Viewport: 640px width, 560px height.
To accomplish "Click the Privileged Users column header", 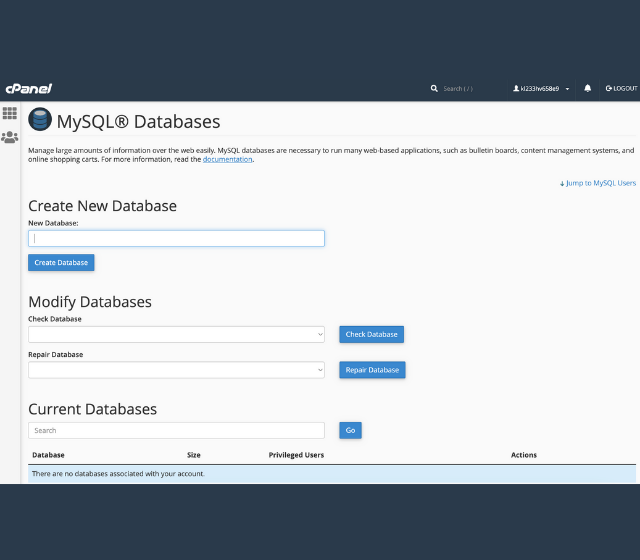I will 296,455.
